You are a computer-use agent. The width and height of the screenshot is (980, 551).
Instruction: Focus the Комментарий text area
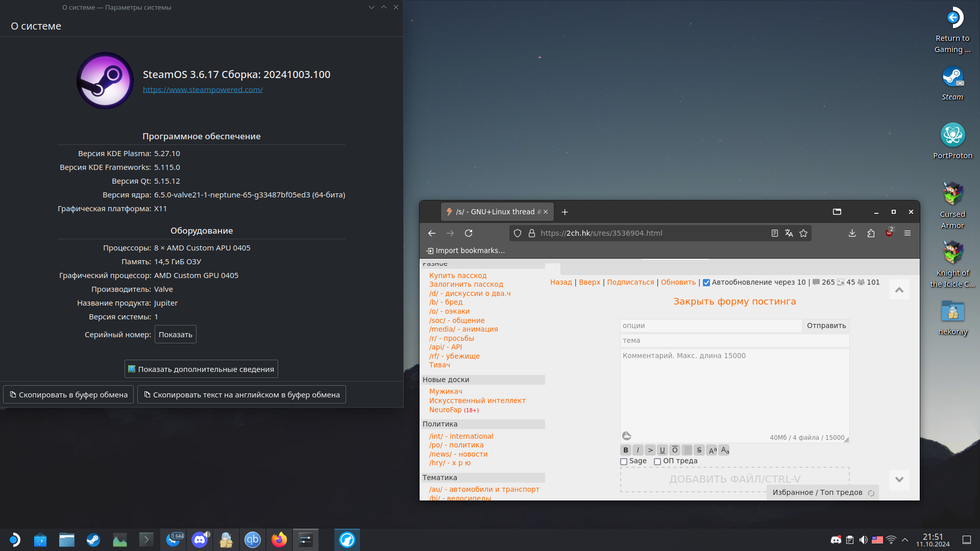(x=734, y=395)
